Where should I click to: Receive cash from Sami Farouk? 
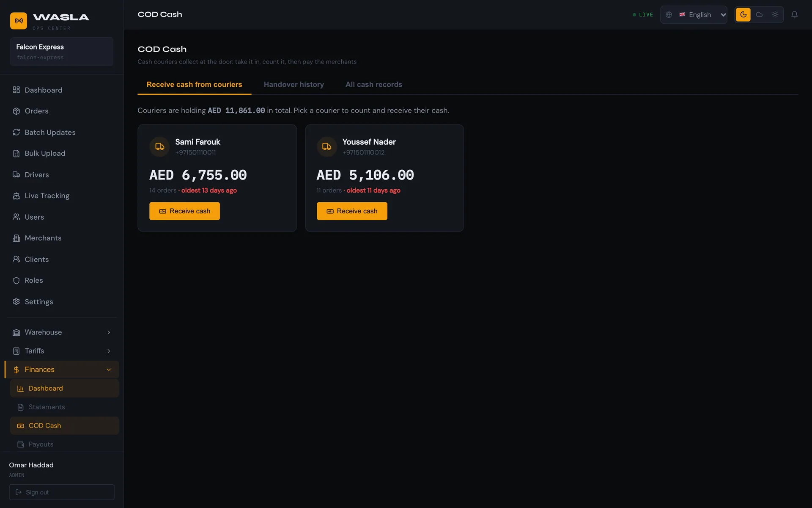(184, 211)
